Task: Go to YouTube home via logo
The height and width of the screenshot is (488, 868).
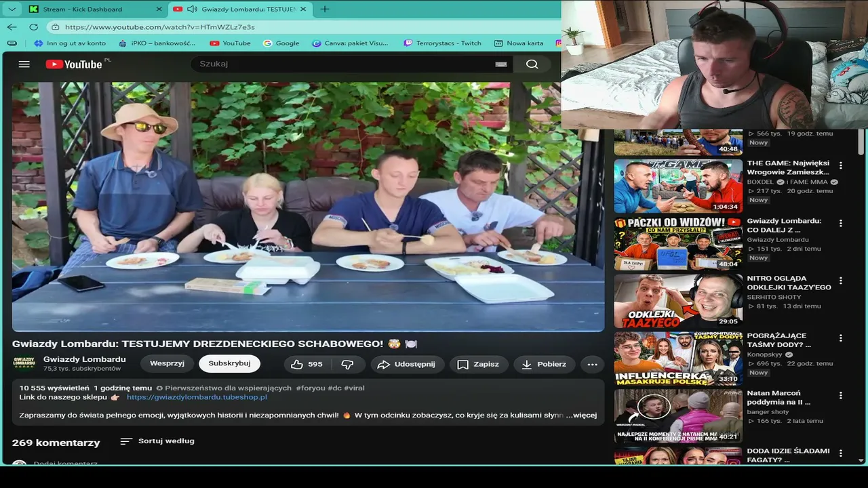Action: point(75,64)
